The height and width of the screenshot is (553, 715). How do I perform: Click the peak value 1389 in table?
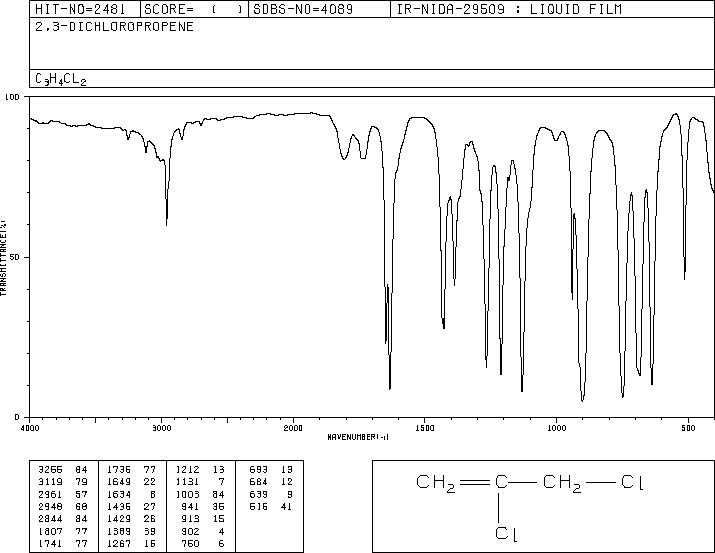pyautogui.click(x=119, y=532)
